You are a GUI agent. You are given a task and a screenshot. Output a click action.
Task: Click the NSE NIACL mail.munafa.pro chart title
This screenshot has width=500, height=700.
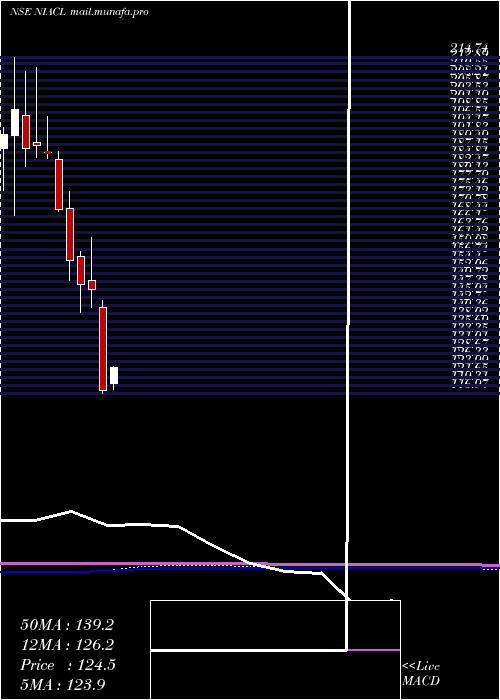click(x=79, y=12)
